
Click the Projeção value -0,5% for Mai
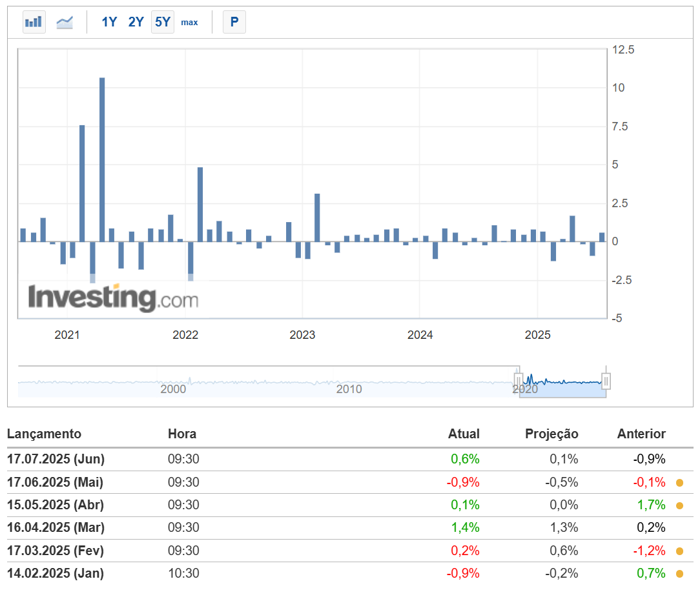point(562,482)
